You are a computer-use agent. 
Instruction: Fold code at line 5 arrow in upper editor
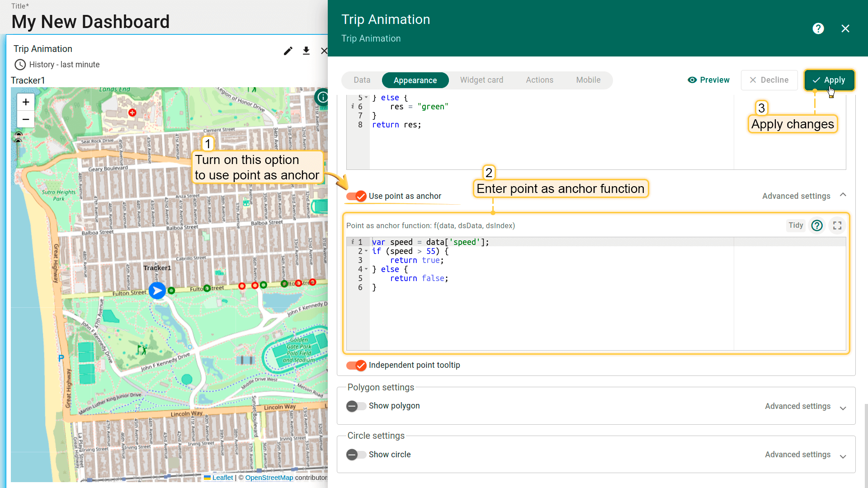(x=366, y=98)
